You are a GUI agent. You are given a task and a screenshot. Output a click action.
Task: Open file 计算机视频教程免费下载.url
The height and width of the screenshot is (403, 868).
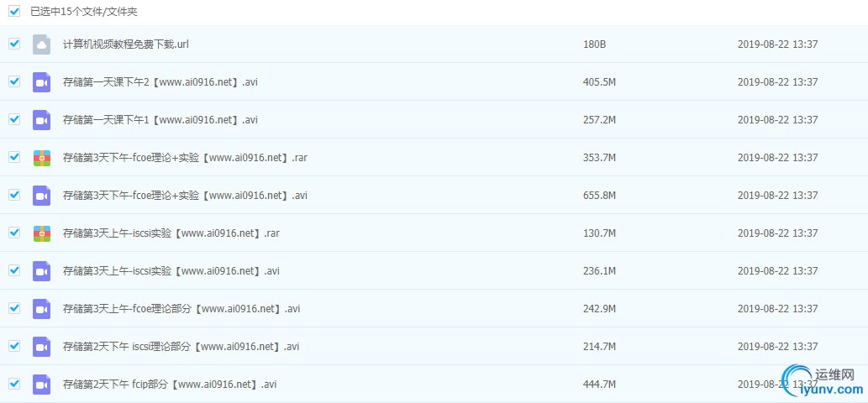pos(126,44)
